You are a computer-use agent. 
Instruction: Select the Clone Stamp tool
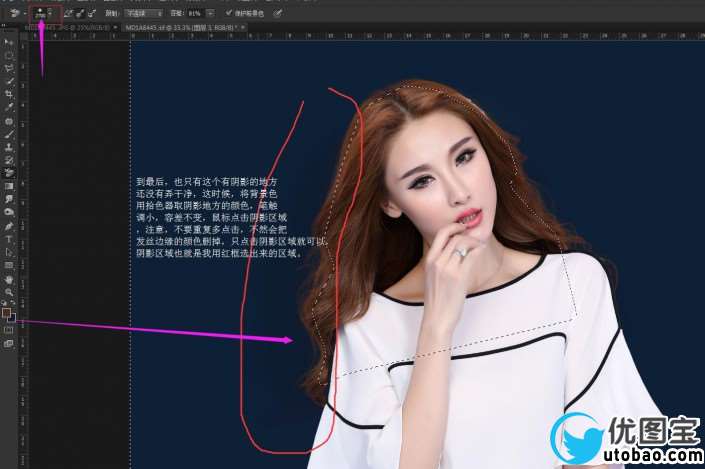pyautogui.click(x=9, y=147)
